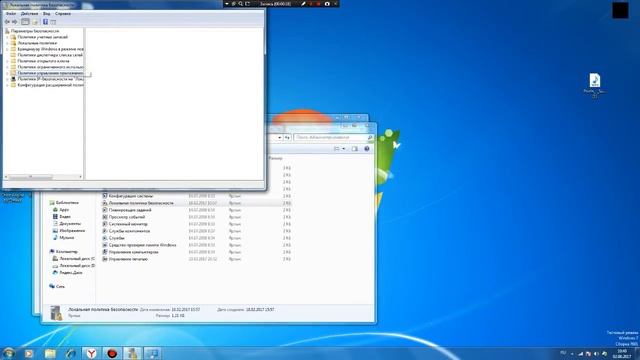The width and height of the screenshot is (640, 360).
Task: Click the Export list toolbar icon
Action: [35, 22]
